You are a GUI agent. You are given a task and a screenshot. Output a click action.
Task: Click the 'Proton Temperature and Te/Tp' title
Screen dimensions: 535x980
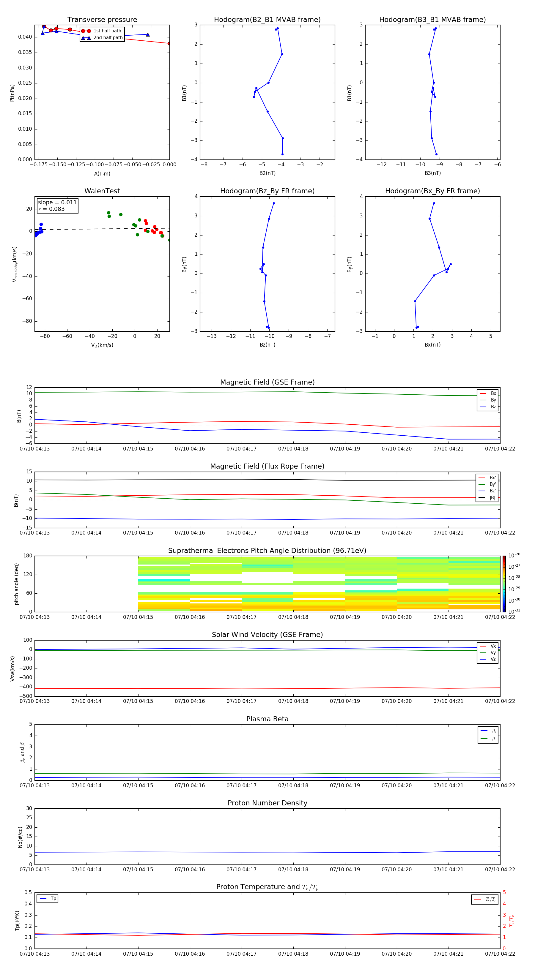tap(267, 887)
